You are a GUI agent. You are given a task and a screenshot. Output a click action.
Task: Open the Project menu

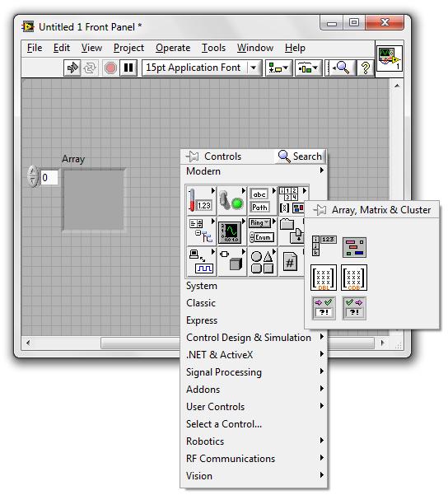point(128,48)
